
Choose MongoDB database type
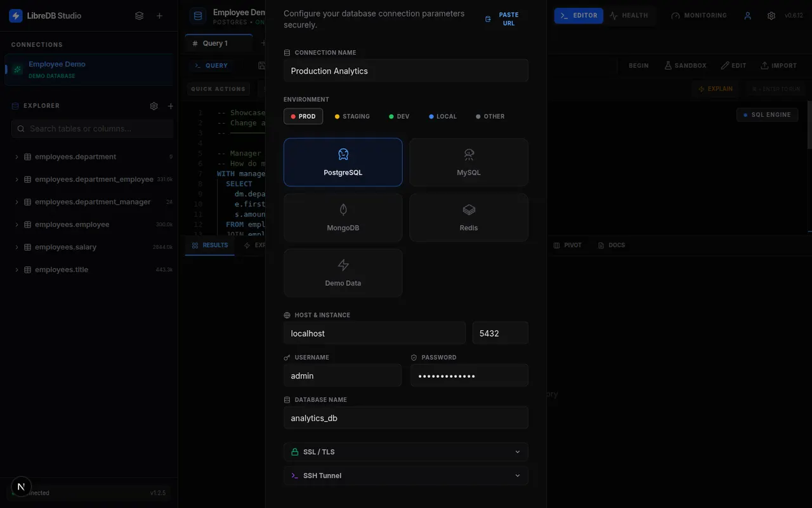343,217
